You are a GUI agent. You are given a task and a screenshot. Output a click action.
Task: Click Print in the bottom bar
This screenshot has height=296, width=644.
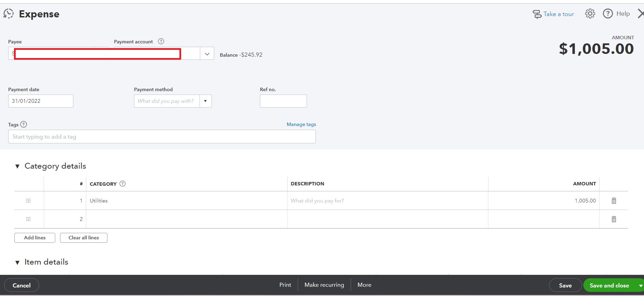[285, 285]
